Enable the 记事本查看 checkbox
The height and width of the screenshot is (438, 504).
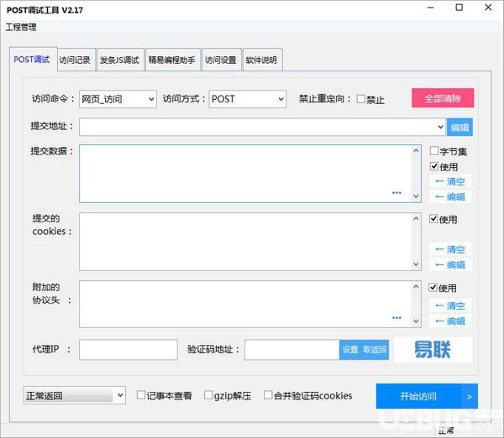pos(141,395)
